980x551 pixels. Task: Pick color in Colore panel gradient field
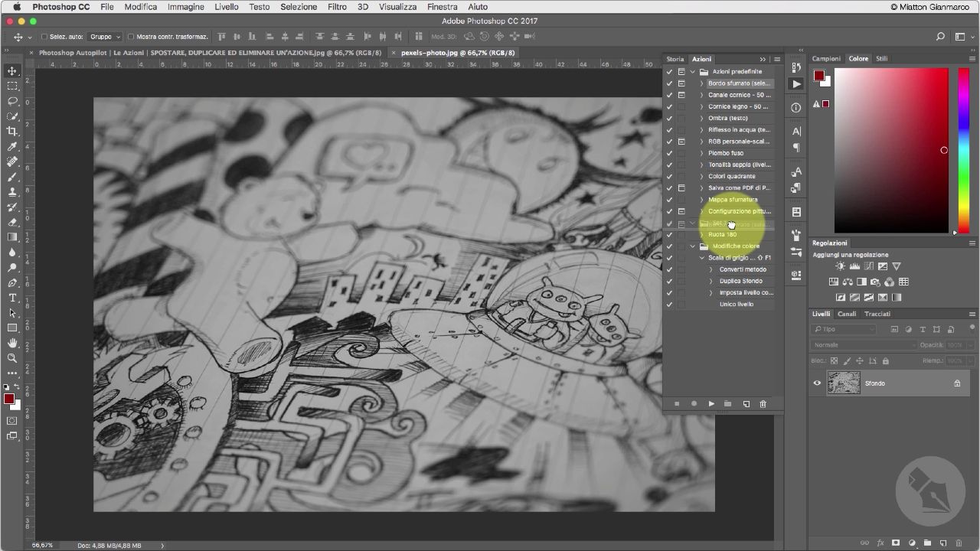[891, 150]
